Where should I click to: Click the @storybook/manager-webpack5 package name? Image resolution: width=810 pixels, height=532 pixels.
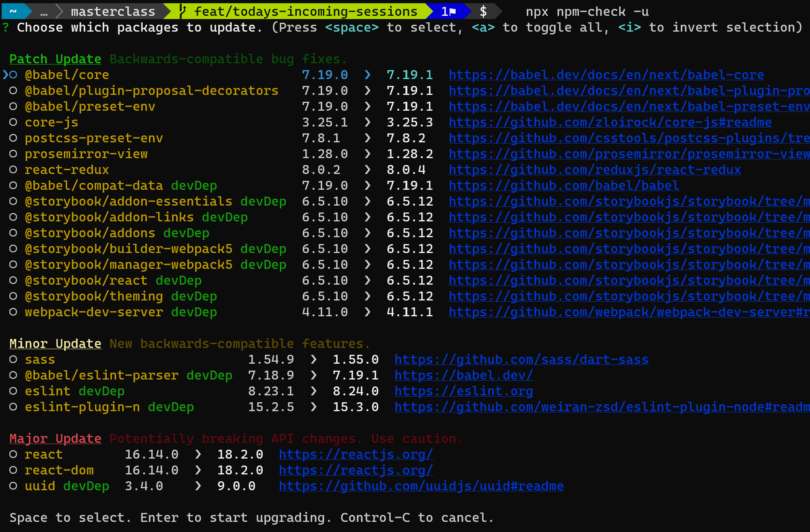point(129,265)
